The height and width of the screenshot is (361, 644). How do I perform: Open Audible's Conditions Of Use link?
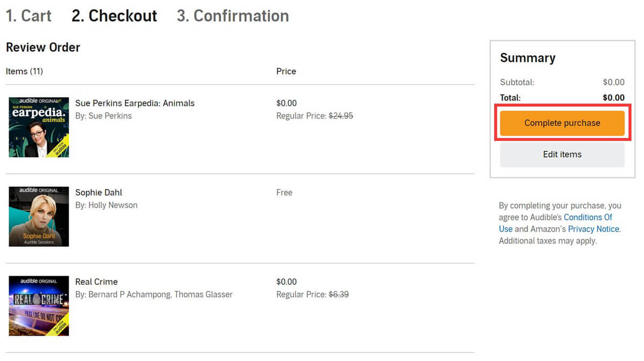click(589, 217)
